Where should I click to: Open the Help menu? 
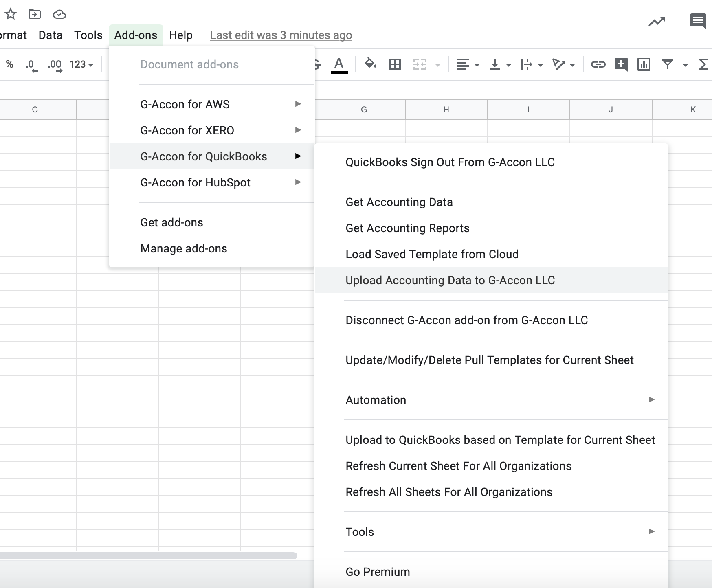coord(181,35)
